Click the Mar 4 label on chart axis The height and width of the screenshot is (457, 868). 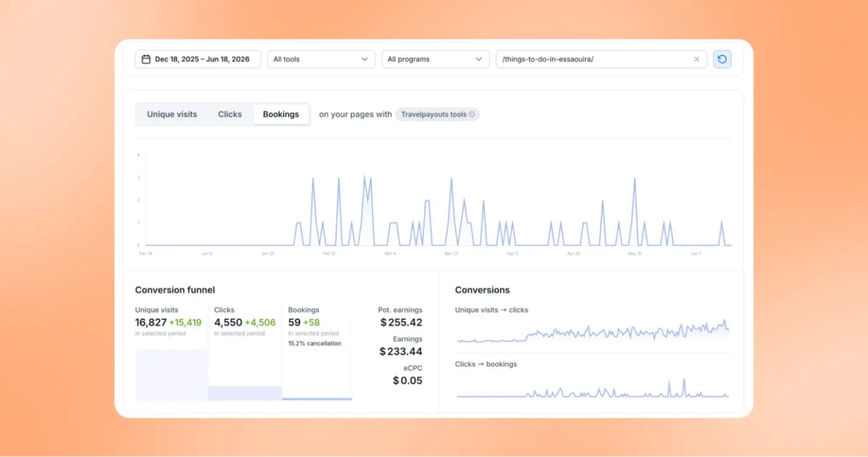[x=390, y=254]
